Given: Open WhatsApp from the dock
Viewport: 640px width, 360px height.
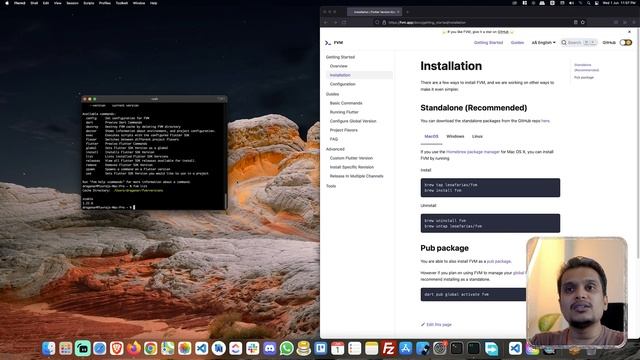Looking at the screenshot, I should (287, 348).
